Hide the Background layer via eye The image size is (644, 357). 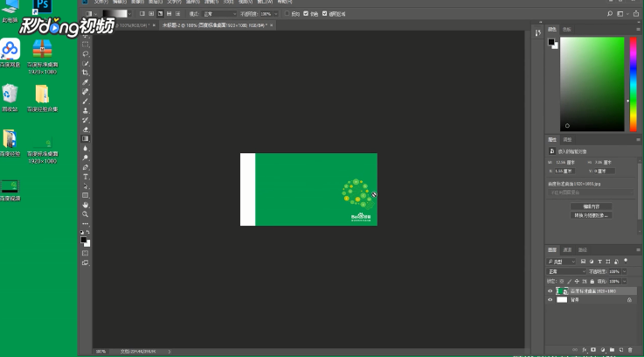point(551,300)
